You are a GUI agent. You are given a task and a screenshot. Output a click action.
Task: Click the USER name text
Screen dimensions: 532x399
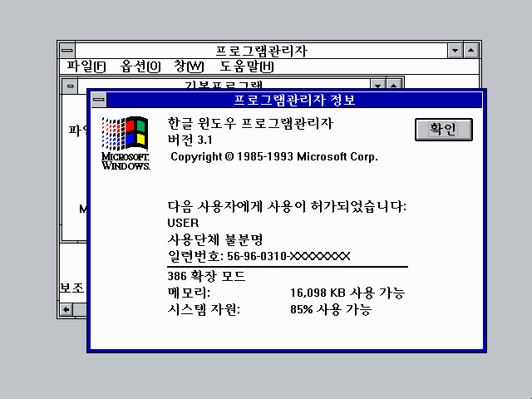point(183,223)
